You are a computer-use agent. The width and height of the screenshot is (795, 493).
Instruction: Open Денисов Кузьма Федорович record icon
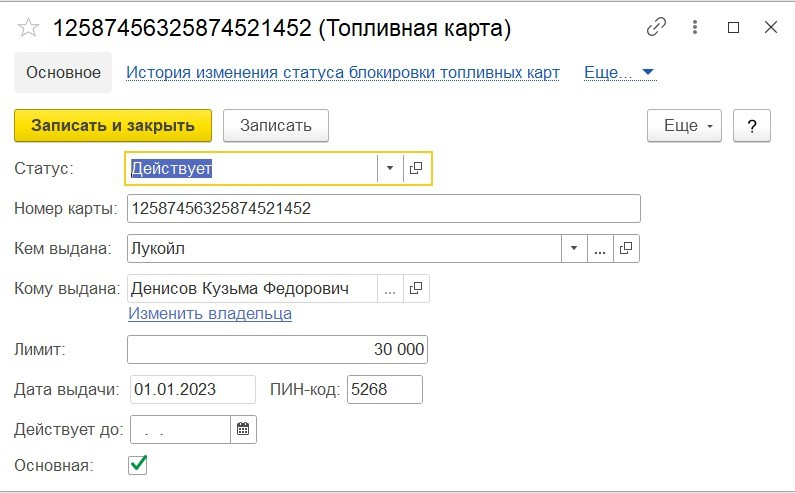point(416,288)
